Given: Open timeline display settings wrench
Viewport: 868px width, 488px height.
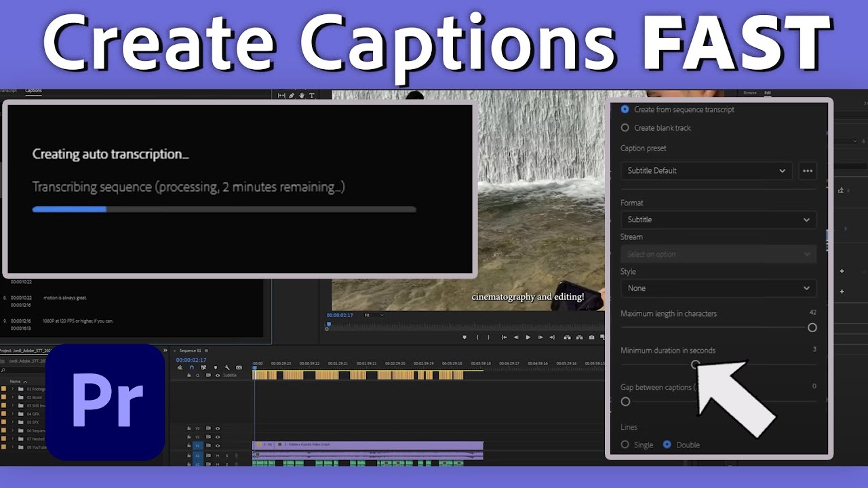Looking at the screenshot, I should tap(227, 367).
